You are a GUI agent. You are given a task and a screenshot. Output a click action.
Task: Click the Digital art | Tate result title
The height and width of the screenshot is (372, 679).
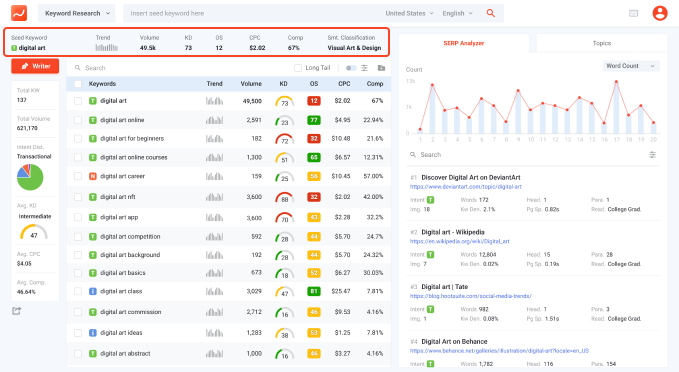click(x=445, y=287)
